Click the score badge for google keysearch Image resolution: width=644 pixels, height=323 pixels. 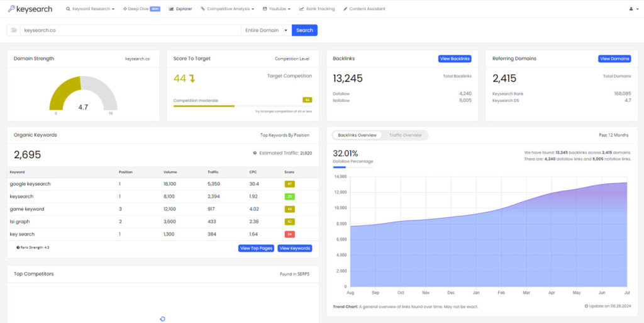point(289,184)
